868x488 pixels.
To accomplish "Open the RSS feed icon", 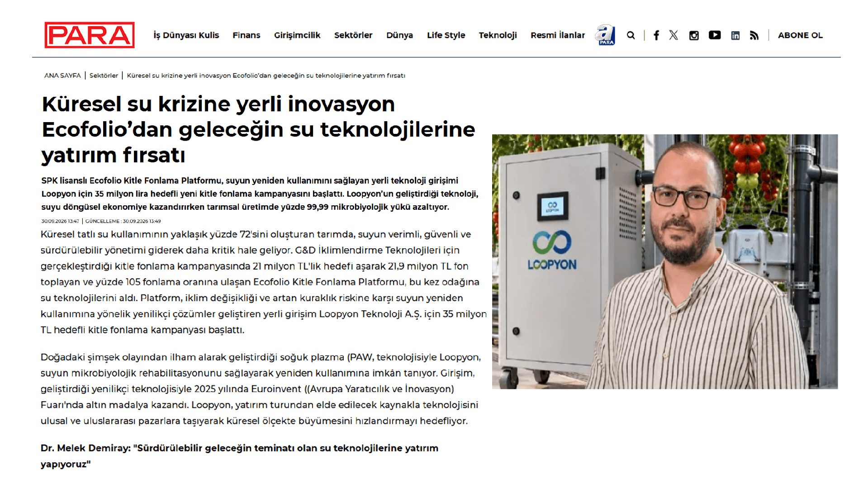I will pos(754,35).
